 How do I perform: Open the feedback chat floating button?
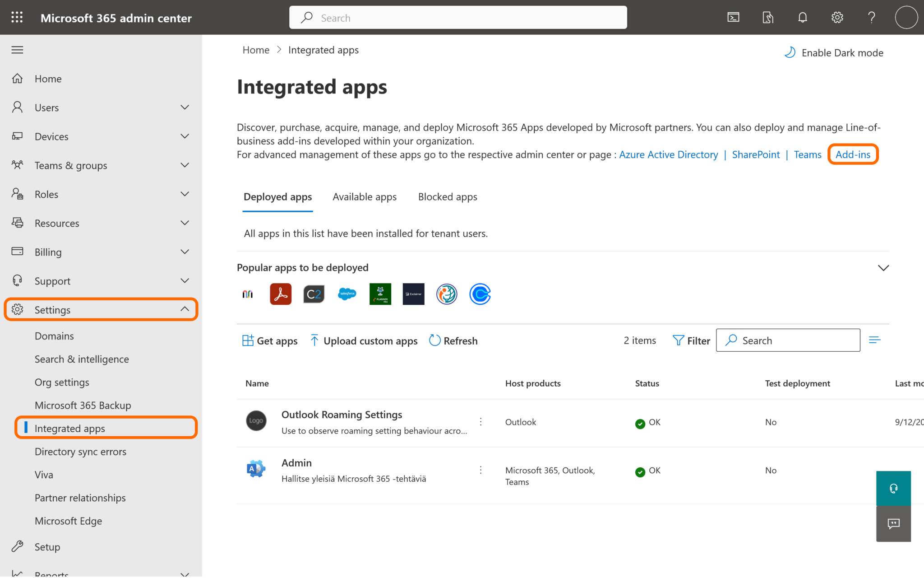[893, 524]
